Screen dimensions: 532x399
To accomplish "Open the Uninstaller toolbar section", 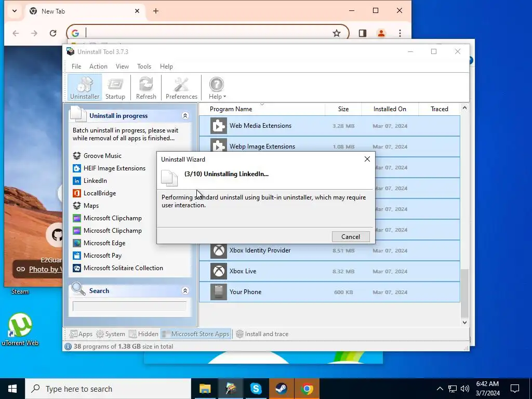I will (x=85, y=87).
